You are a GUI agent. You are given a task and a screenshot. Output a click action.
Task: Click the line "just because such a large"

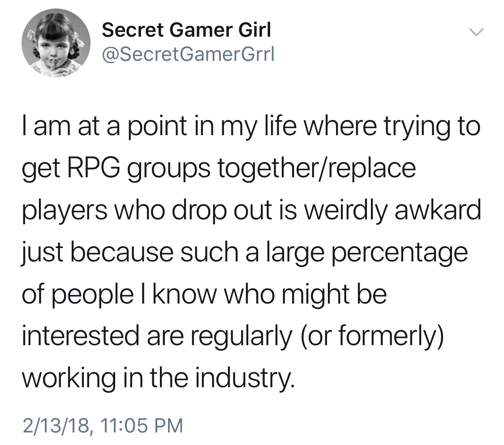tap(245, 253)
